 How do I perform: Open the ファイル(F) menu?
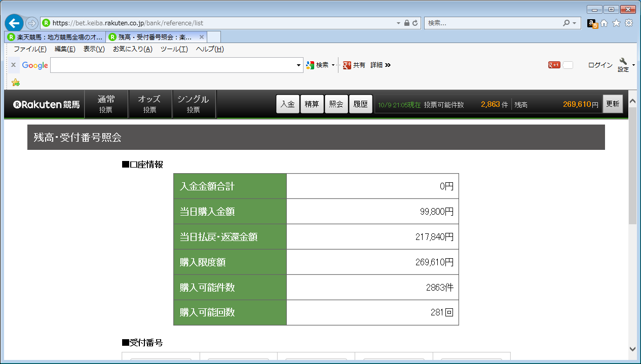coord(30,49)
